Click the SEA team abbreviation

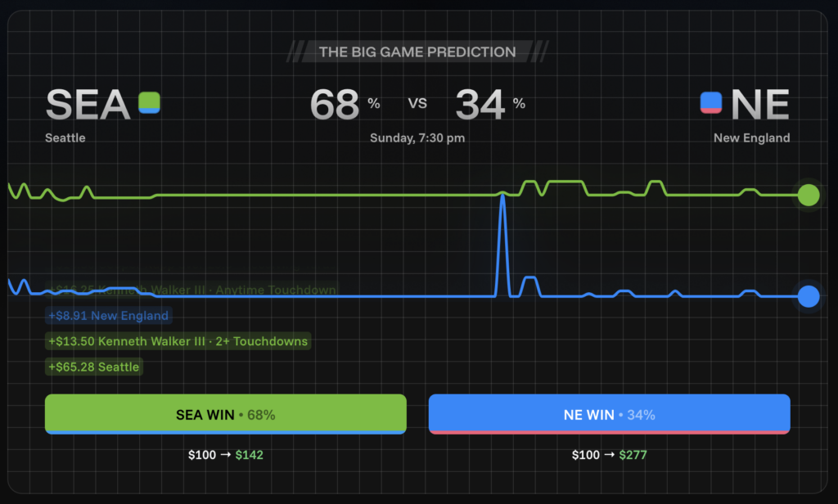[88, 105]
